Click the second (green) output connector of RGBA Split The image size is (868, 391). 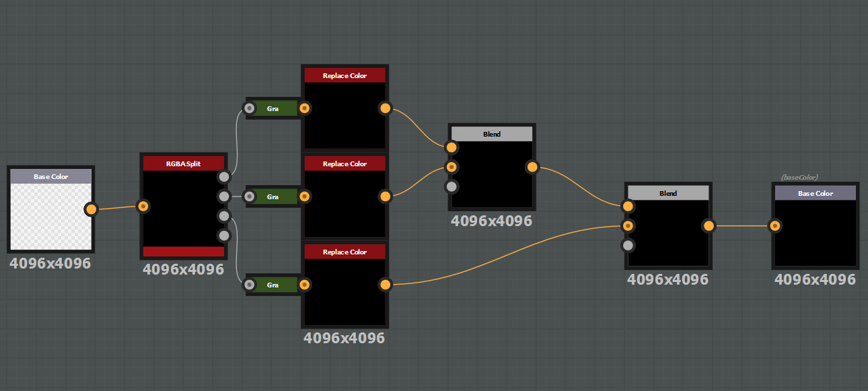click(x=224, y=197)
